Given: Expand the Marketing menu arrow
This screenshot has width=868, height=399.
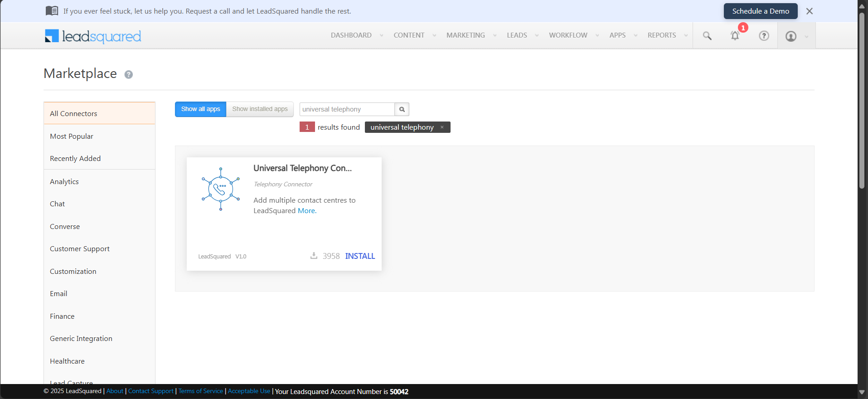Looking at the screenshot, I should coord(495,35).
